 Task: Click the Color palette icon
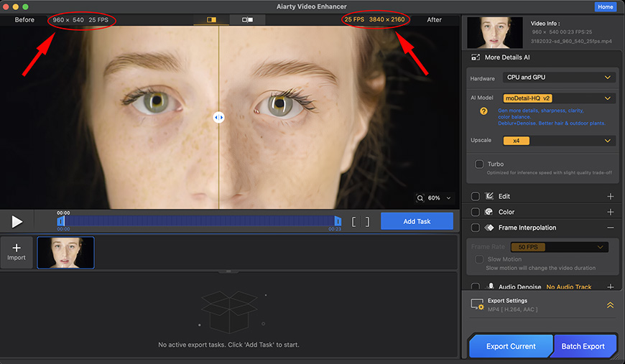pos(489,212)
